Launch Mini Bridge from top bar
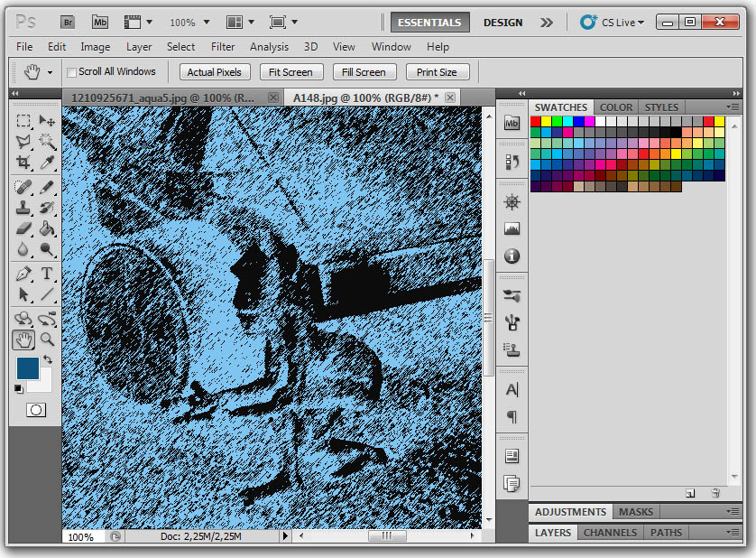Screen dimensions: 756x558 point(100,23)
